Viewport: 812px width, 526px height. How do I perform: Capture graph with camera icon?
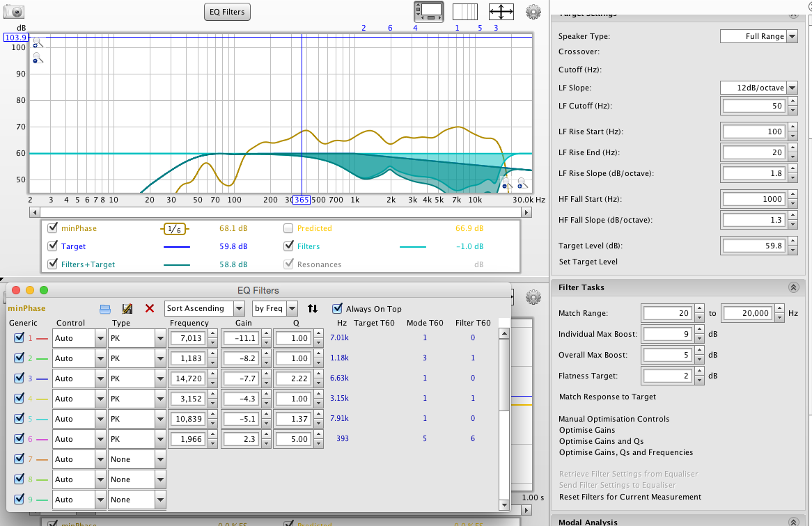(14, 11)
